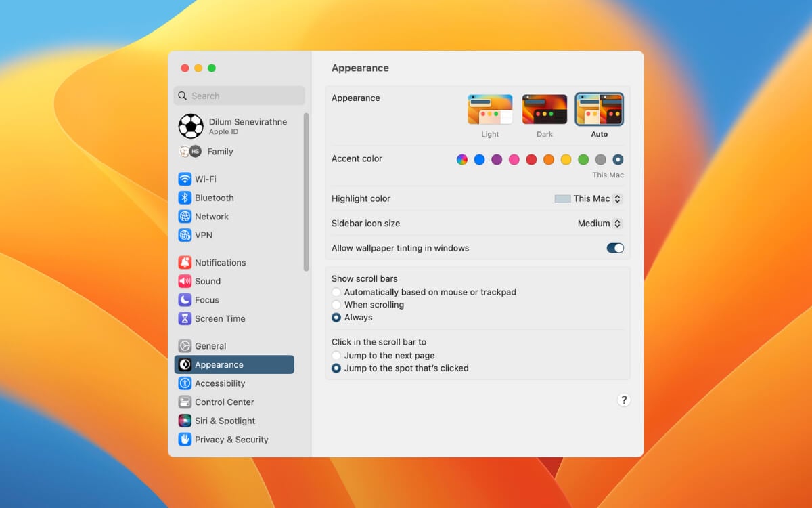Select the Dark appearance thumbnail
Screen dimensions: 812x508
(x=545, y=109)
